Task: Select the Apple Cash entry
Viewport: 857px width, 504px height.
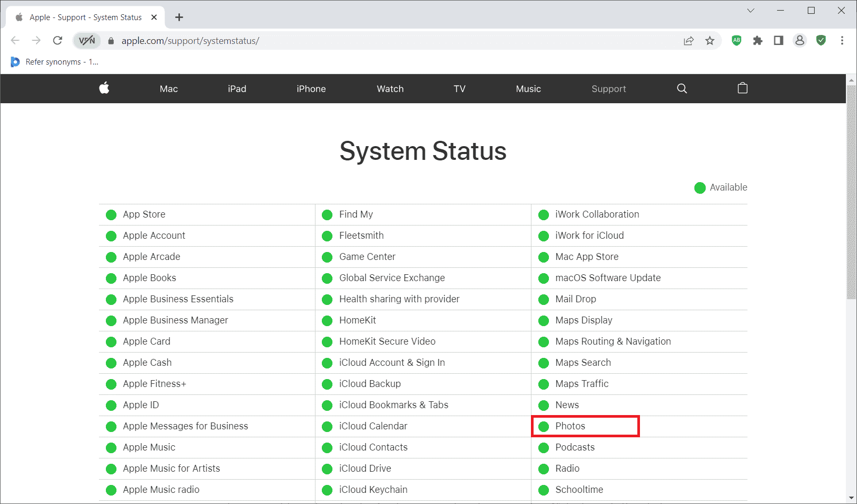Action: [x=147, y=363]
